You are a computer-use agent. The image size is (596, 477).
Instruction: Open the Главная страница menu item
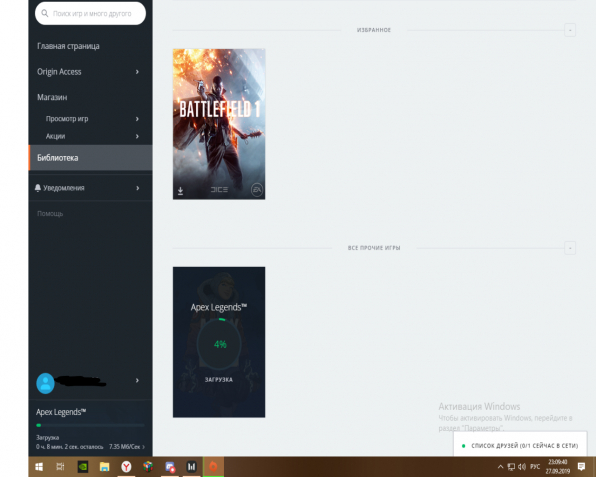coord(68,46)
